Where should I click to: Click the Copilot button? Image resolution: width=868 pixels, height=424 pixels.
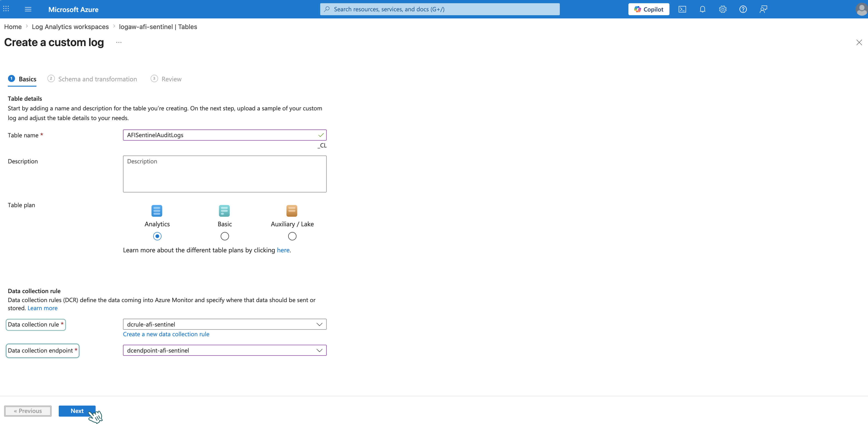(x=648, y=9)
